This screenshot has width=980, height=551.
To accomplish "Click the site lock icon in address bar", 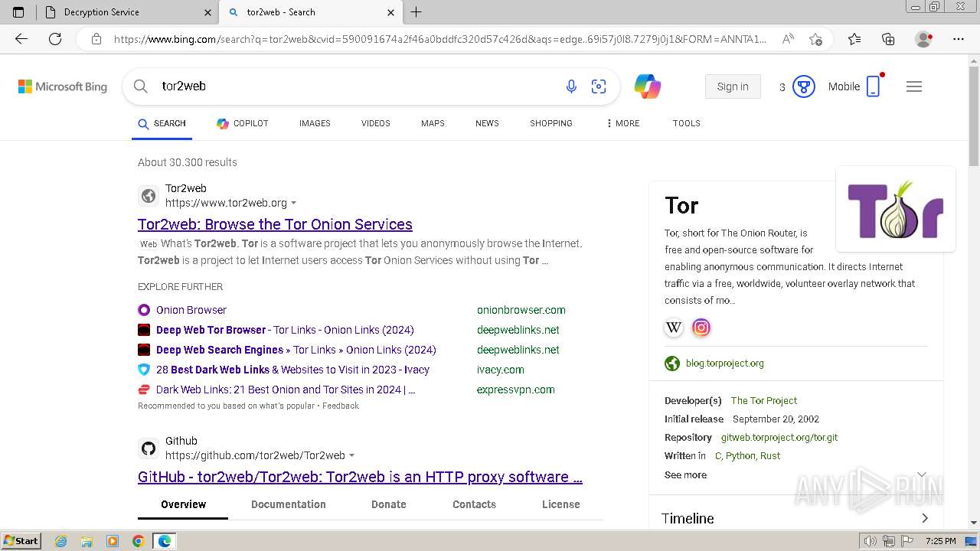I will 96,39.
